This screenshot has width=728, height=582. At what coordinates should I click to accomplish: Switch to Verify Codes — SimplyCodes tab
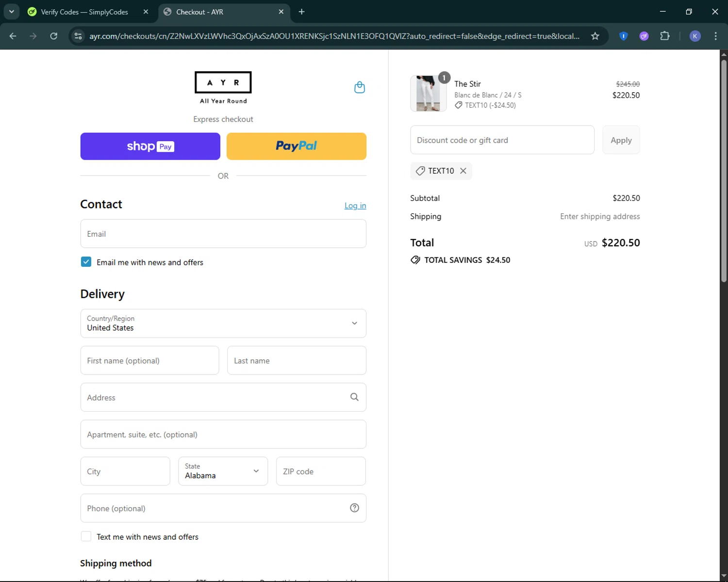pos(84,12)
